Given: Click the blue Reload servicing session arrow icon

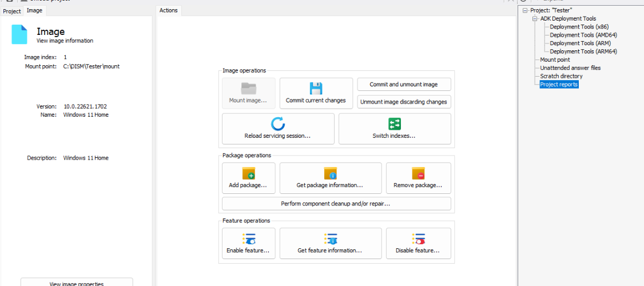Looking at the screenshot, I should [278, 124].
